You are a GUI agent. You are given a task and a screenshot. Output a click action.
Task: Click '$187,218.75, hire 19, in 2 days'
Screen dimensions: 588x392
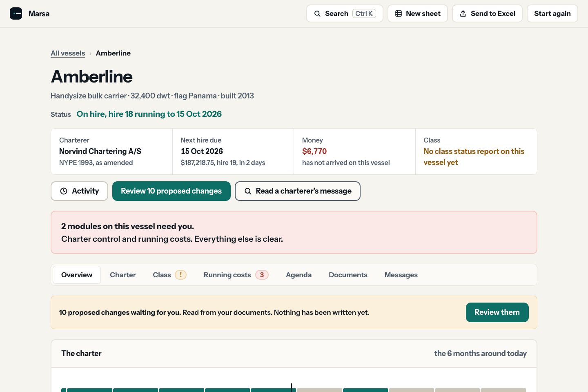(223, 163)
